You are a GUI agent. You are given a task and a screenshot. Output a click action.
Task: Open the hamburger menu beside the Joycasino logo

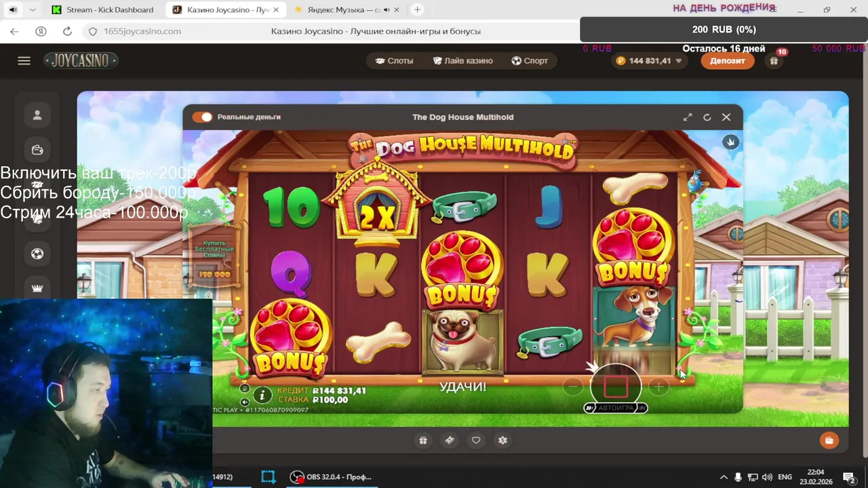click(24, 61)
